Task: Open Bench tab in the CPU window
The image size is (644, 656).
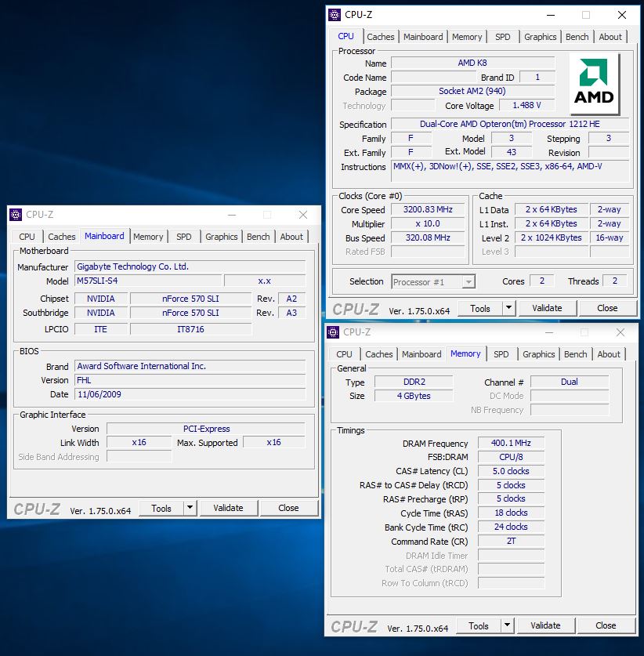Action: (x=577, y=37)
